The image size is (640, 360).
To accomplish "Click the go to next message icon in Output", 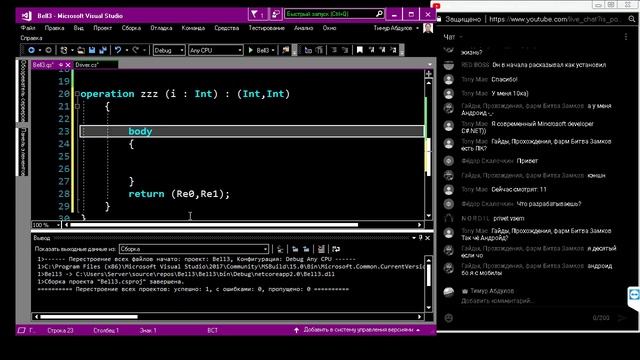I will coord(306,249).
